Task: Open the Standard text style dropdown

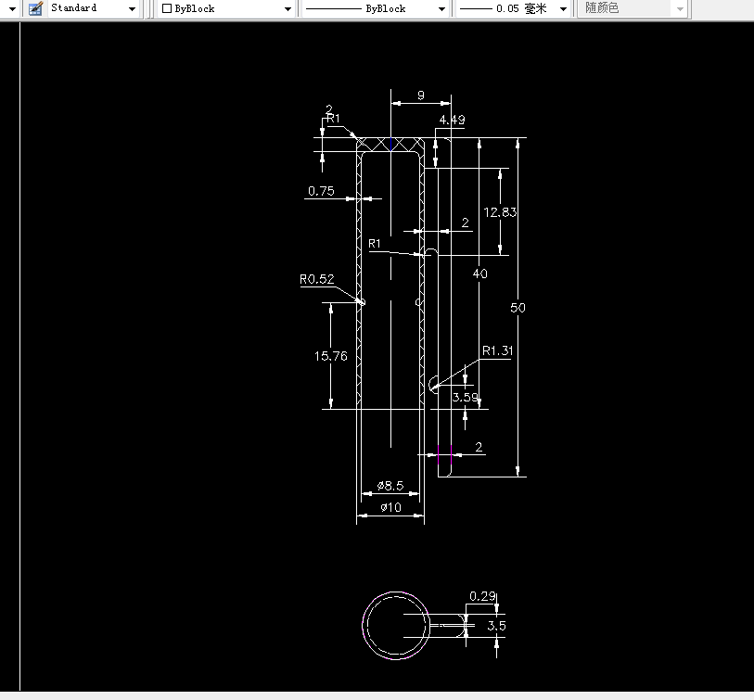Action: (133, 8)
